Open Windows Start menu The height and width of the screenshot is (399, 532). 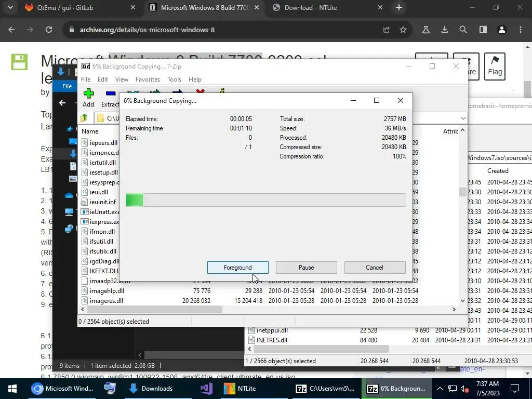[x=12, y=389]
